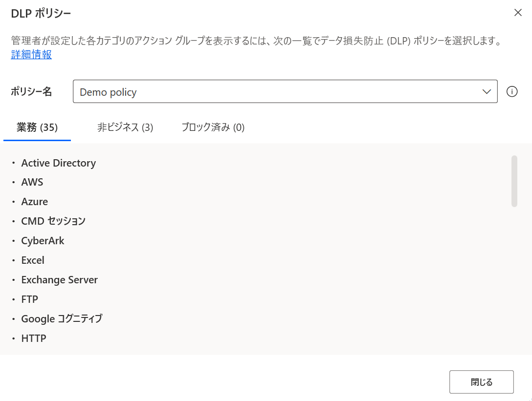
Task: Open the ブロック済み (0) tab
Action: (x=213, y=127)
